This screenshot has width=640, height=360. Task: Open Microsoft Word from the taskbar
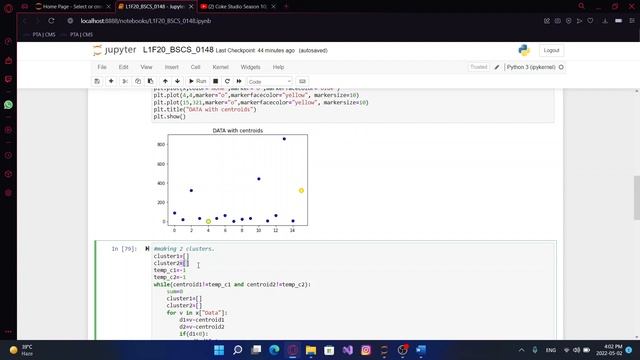pos(421,350)
